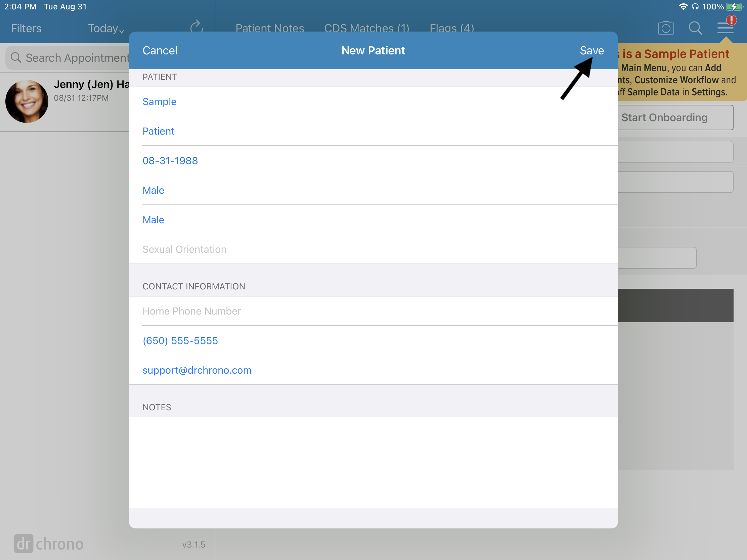Tap the Start Onboarding button
Viewport: 747px width, 560px height.
click(x=675, y=118)
